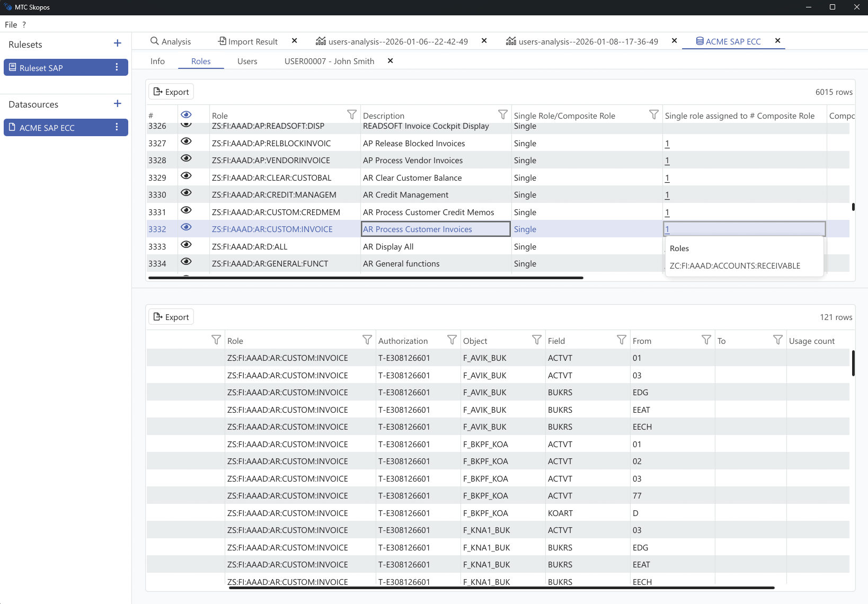This screenshot has height=604, width=868.
Task: Open Ruleset SAP options menu
Action: click(x=117, y=67)
